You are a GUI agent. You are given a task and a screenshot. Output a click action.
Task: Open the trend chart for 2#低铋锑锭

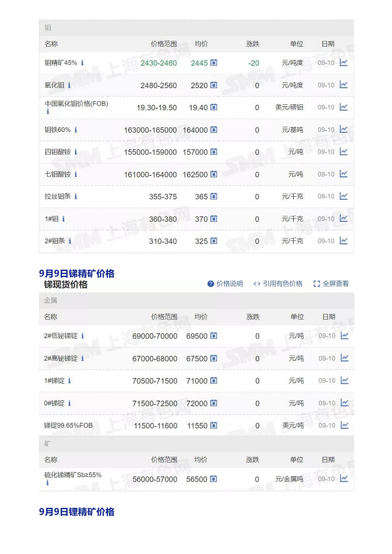[344, 336]
